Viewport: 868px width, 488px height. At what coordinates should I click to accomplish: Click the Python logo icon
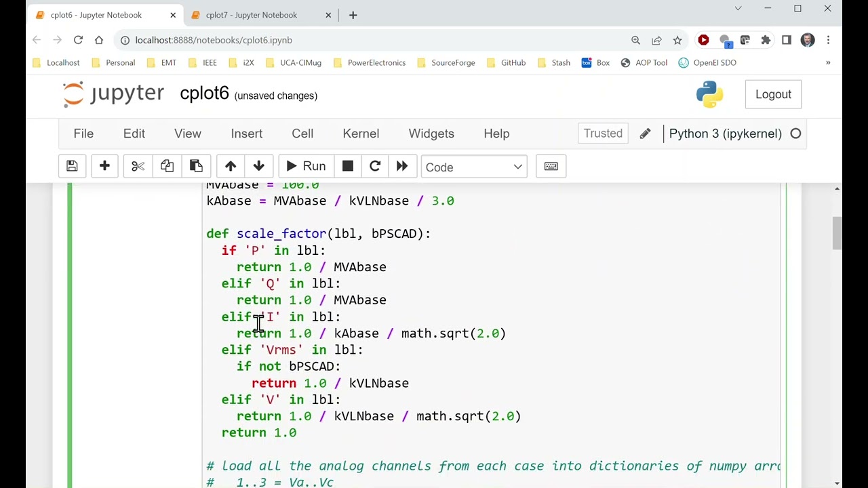[709, 94]
